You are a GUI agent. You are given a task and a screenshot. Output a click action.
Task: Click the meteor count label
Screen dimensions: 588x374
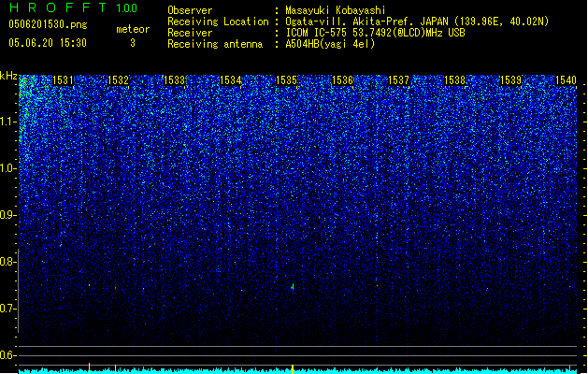tap(133, 29)
